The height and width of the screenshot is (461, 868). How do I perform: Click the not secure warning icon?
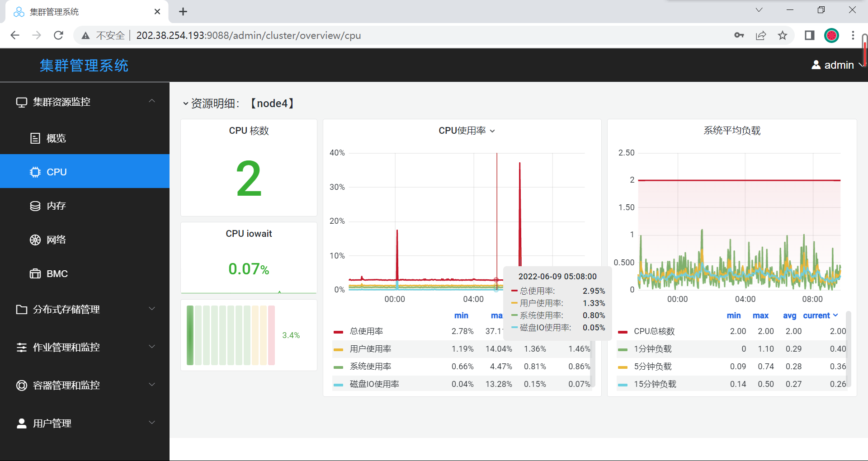[85, 35]
